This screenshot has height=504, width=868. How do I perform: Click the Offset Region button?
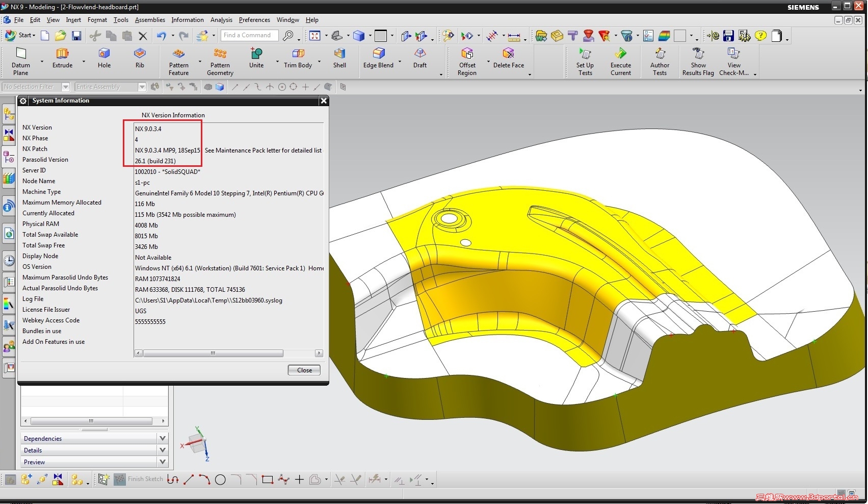(467, 61)
